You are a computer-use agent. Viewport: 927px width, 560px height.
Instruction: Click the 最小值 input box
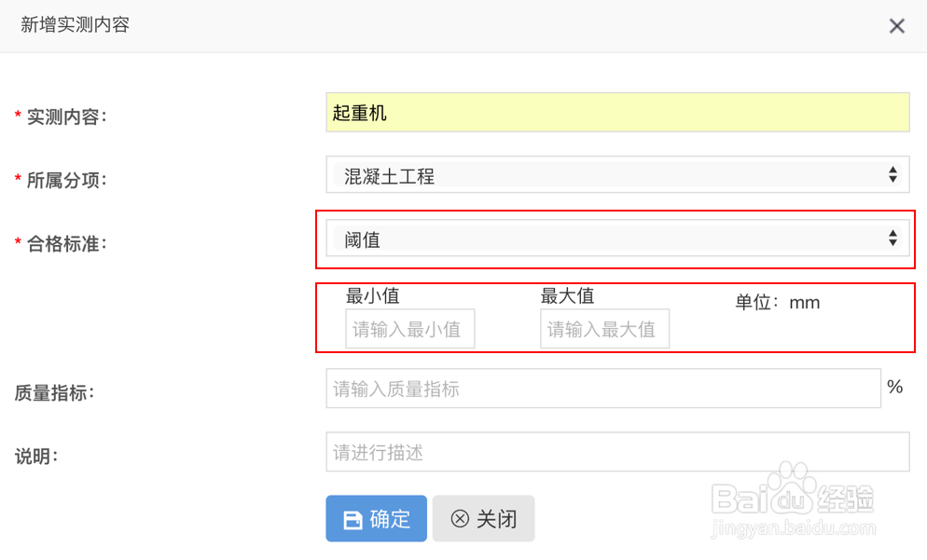pos(409,329)
